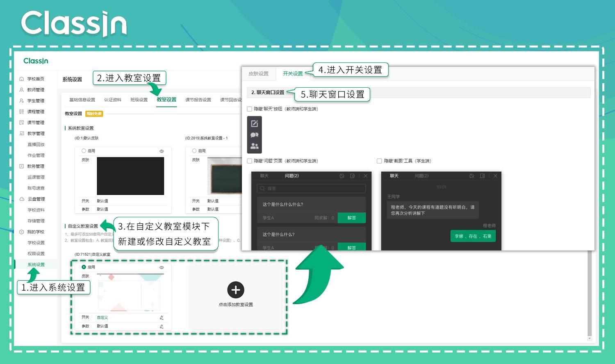Click the 自定义 switch value link

[102, 318]
